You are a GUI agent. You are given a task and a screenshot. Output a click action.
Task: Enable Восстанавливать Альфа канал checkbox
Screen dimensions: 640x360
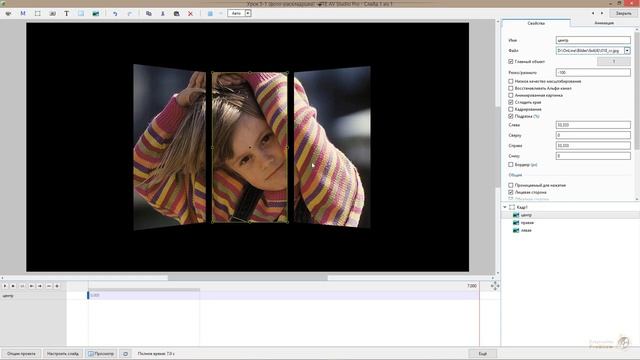pos(511,88)
